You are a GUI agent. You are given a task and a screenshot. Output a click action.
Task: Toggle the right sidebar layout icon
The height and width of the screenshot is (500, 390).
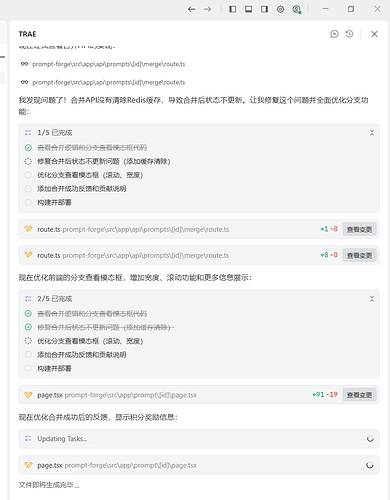(x=265, y=9)
